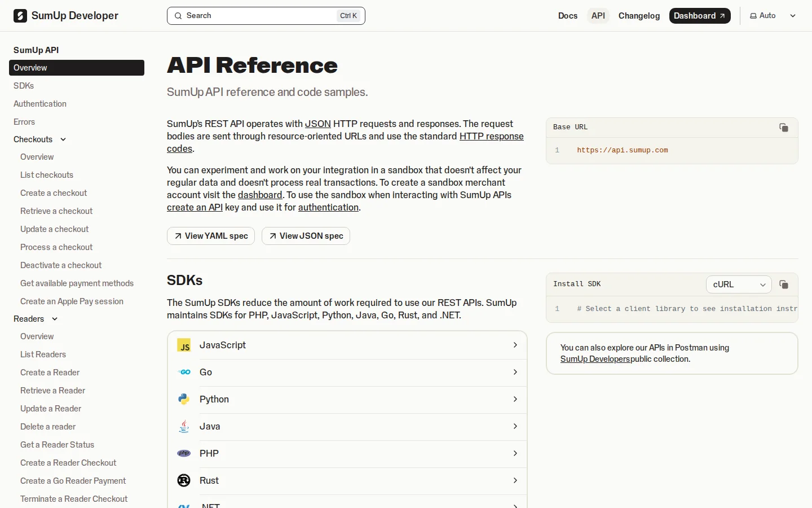Image resolution: width=812 pixels, height=508 pixels.
Task: Open Errors in the sidebar
Action: [x=24, y=122]
